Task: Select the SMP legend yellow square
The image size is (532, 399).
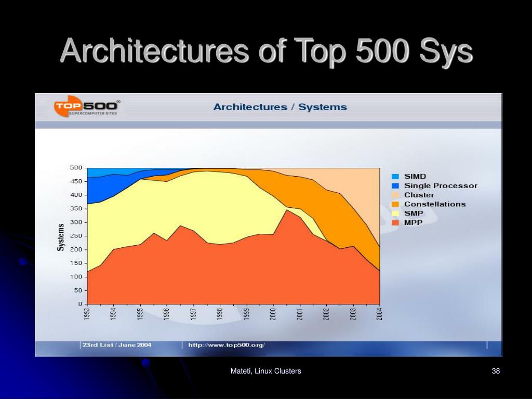Action: click(395, 214)
